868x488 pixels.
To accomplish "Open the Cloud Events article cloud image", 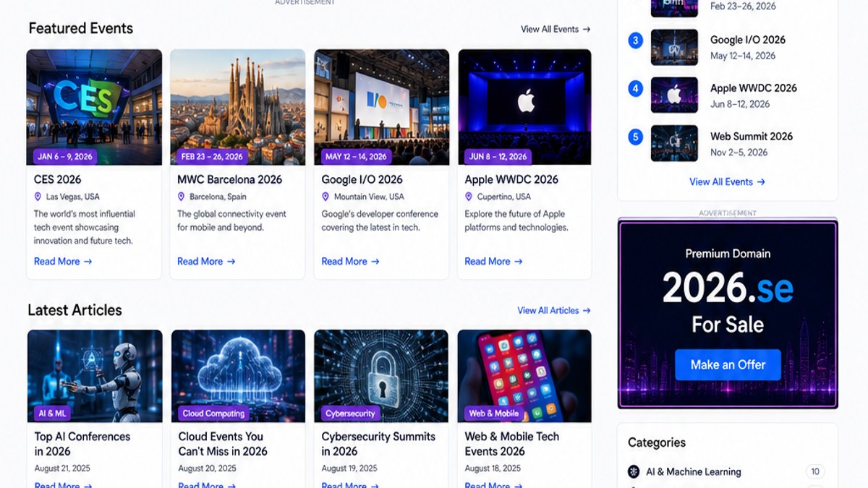I will [238, 376].
